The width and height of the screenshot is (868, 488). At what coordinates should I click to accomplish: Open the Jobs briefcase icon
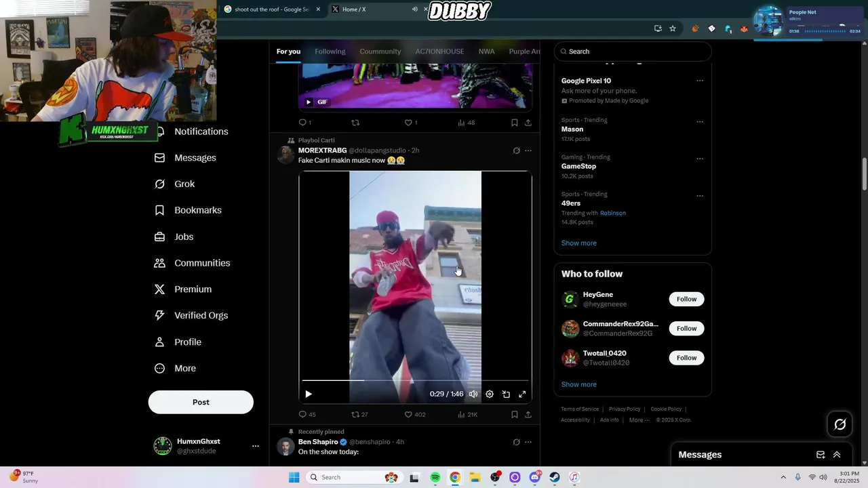click(159, 237)
